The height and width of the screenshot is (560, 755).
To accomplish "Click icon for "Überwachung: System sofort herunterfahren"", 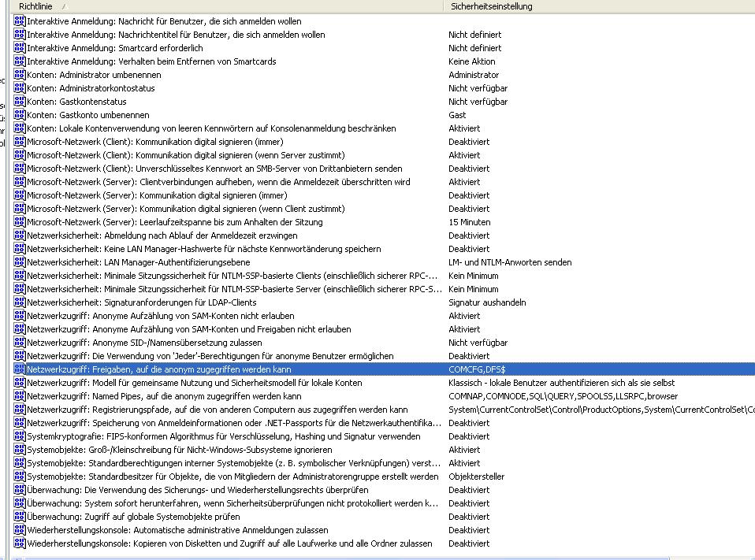I will coord(19,503).
